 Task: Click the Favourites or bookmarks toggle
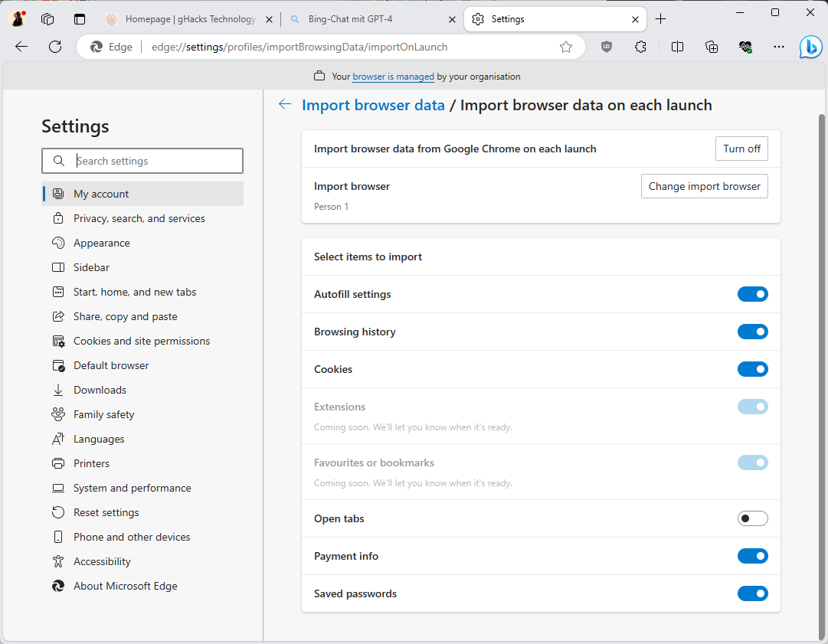[x=752, y=463]
